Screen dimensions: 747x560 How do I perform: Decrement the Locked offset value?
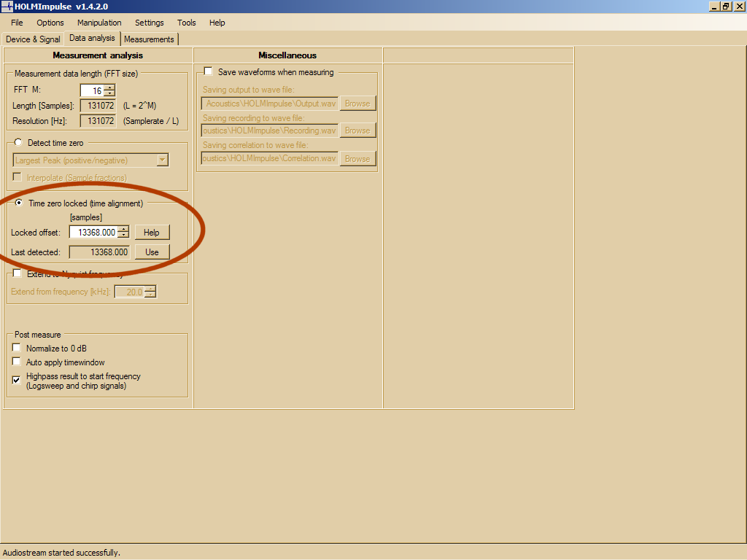123,236
